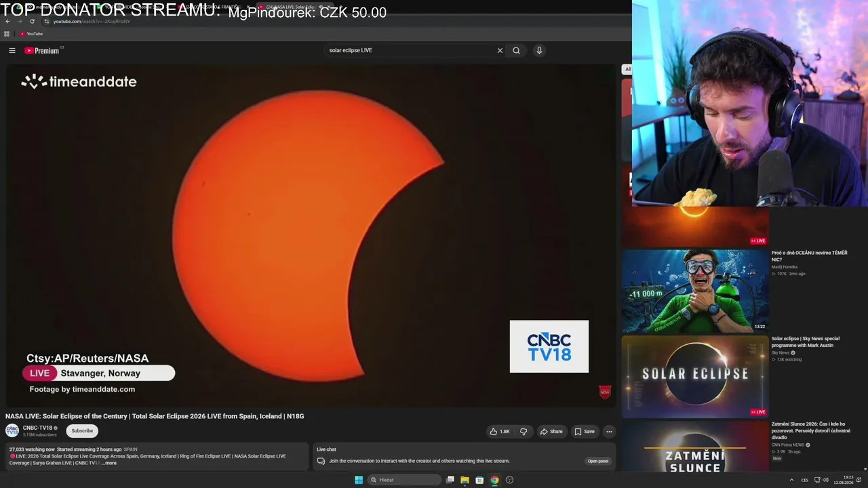Share the live stream video
The image size is (868, 488).
pyautogui.click(x=551, y=431)
